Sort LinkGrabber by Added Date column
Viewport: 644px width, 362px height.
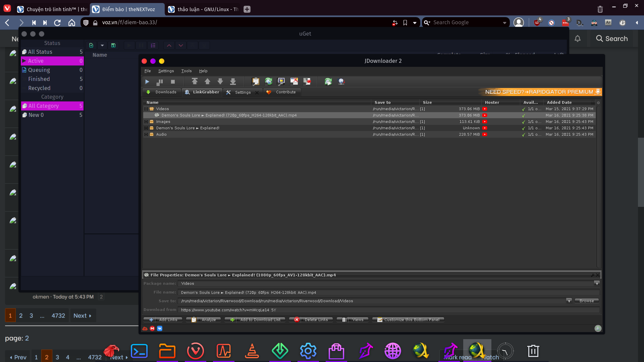click(569, 102)
